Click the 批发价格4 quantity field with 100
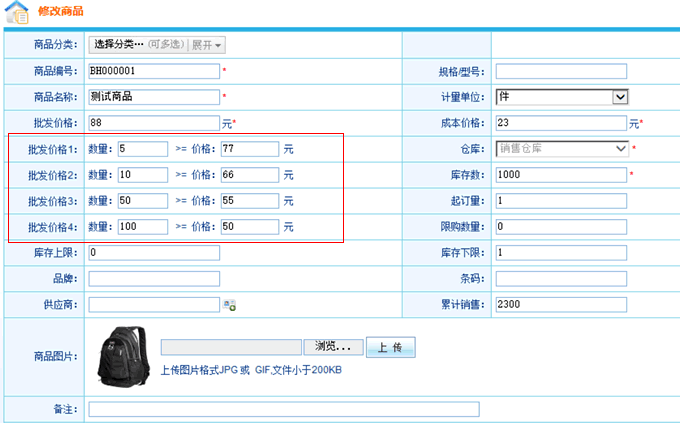The width and height of the screenshot is (680, 423). click(x=143, y=227)
